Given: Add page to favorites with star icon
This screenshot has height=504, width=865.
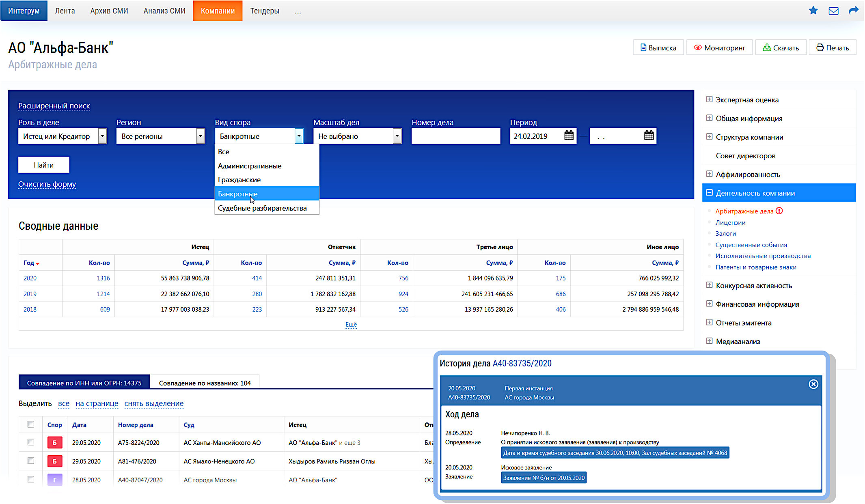Looking at the screenshot, I should (813, 11).
